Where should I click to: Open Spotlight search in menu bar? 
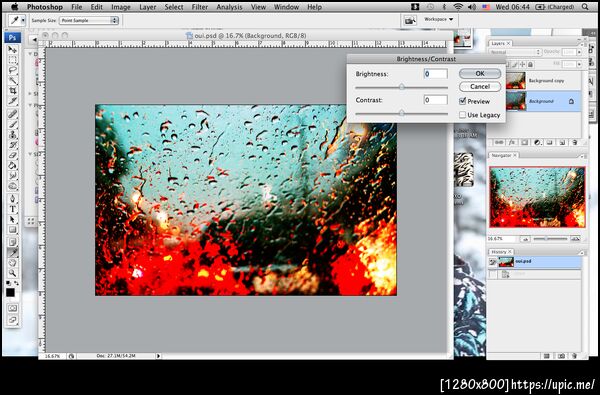(585, 7)
